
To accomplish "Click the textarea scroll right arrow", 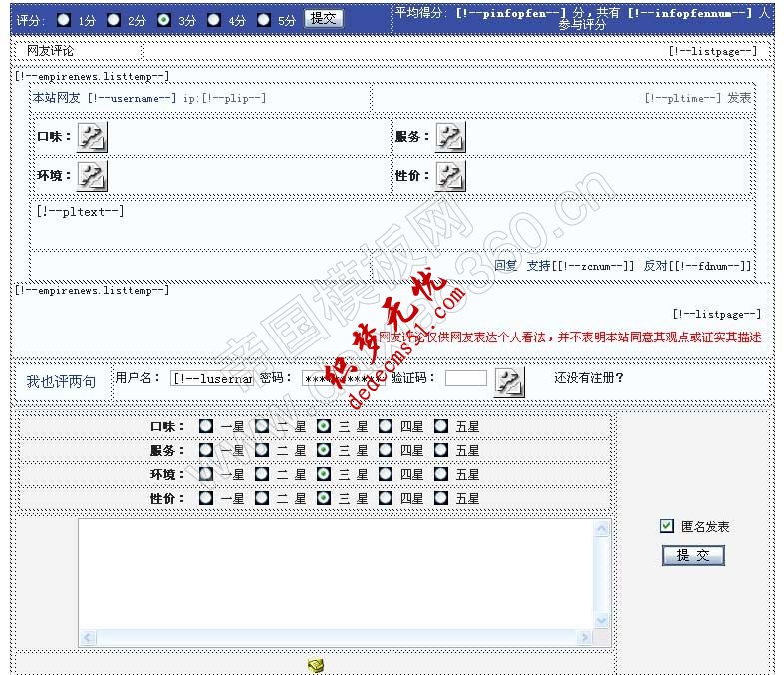I will pos(585,637).
